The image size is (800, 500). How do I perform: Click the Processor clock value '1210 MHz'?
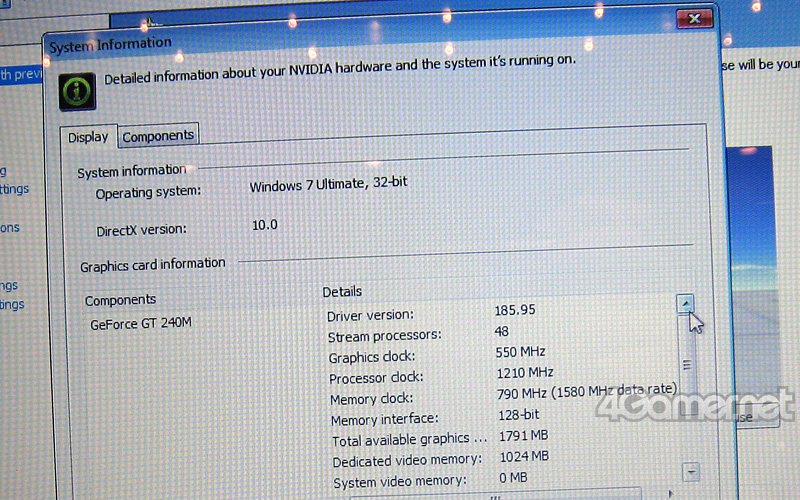coord(525,373)
